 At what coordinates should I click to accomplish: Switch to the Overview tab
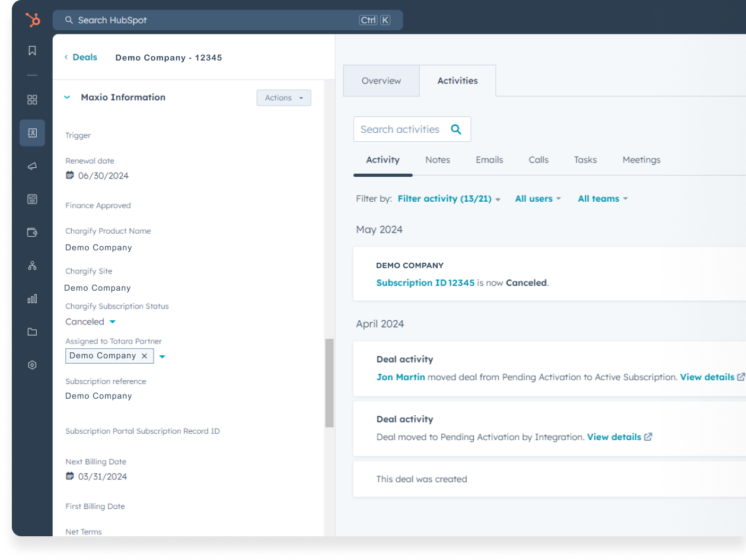click(381, 81)
